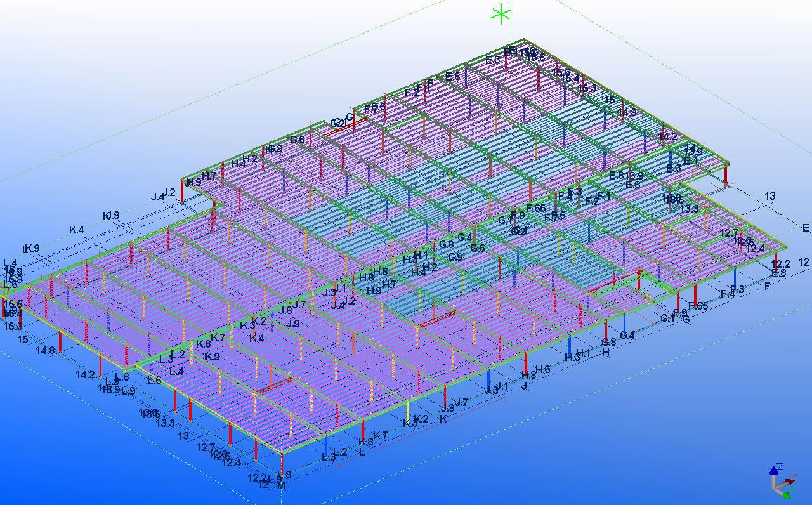Select grid label M at the model corner
Viewport: 812px width, 505px height.
pyautogui.click(x=282, y=486)
